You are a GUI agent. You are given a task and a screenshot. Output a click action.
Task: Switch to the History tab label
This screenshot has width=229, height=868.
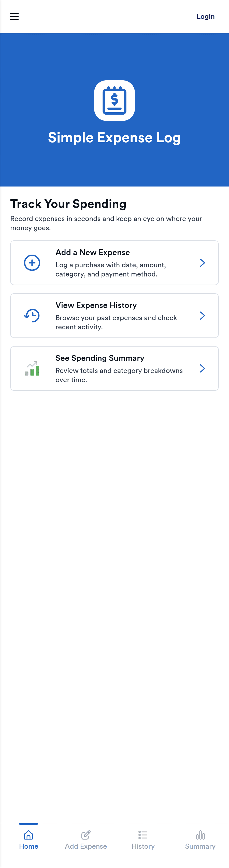(143, 846)
